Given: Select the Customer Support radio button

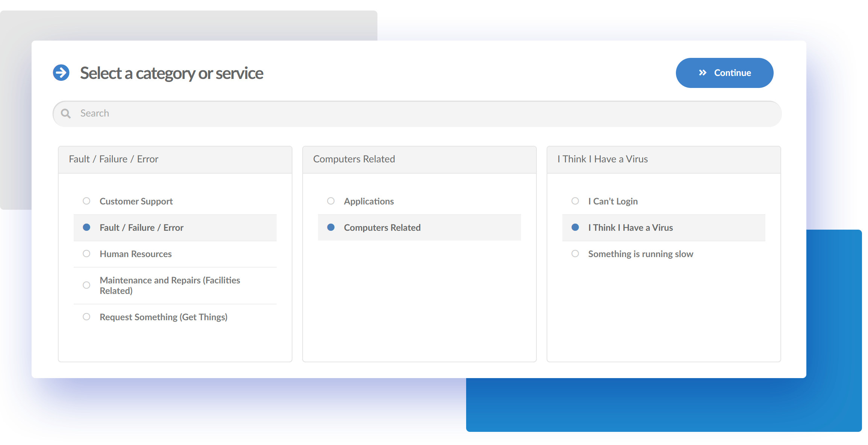Looking at the screenshot, I should click(x=86, y=201).
